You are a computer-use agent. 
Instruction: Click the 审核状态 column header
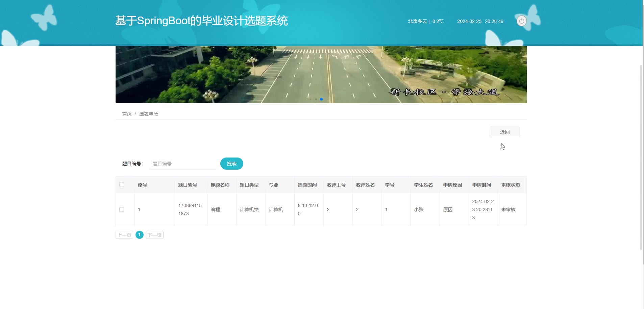(x=511, y=185)
